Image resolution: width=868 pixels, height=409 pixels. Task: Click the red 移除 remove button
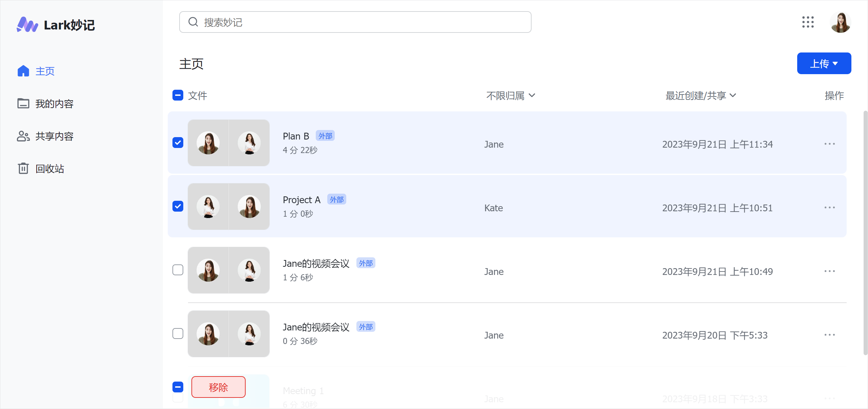pyautogui.click(x=219, y=387)
